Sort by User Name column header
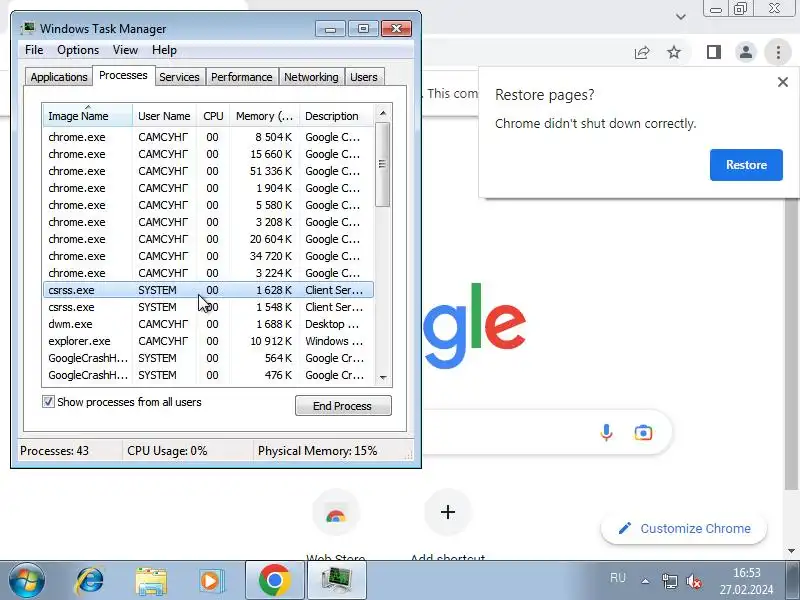The image size is (800, 600). click(164, 116)
